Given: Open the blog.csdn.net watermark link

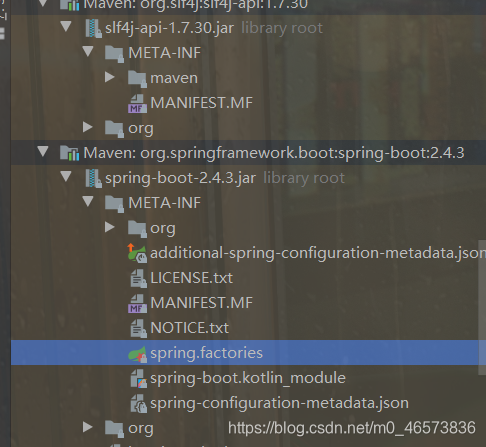Looking at the screenshot, I should 352,428.
